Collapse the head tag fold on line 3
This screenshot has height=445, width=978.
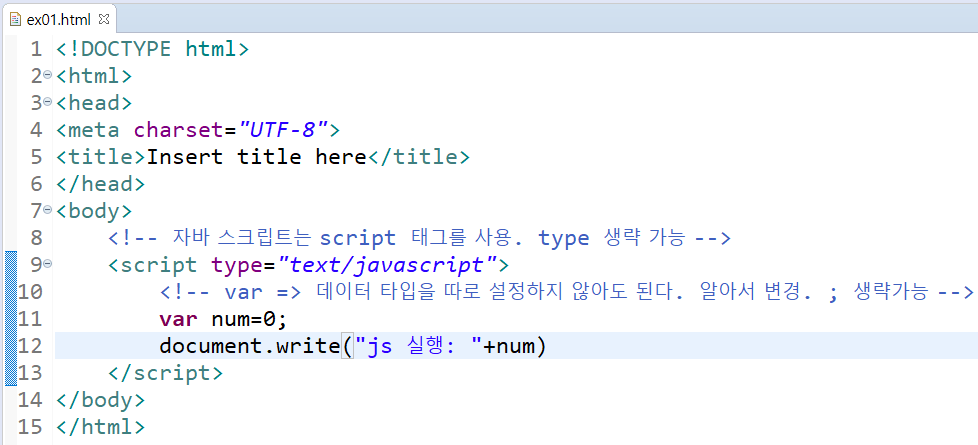(x=48, y=103)
